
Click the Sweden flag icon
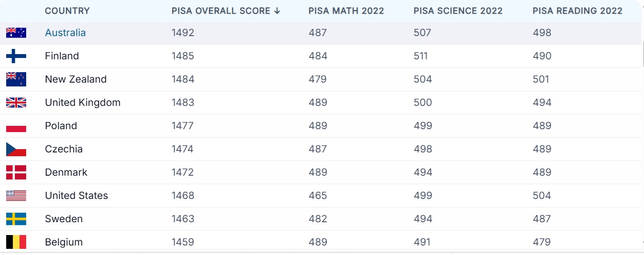click(16, 219)
